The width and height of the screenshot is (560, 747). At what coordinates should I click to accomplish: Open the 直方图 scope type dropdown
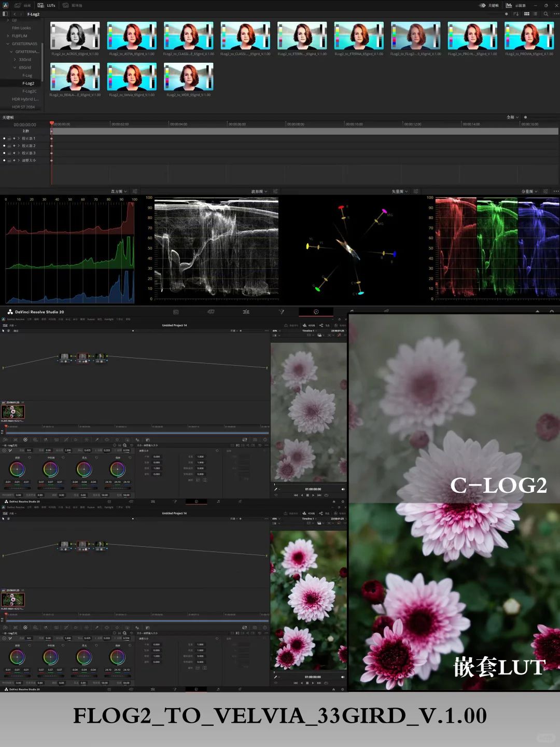click(x=119, y=191)
